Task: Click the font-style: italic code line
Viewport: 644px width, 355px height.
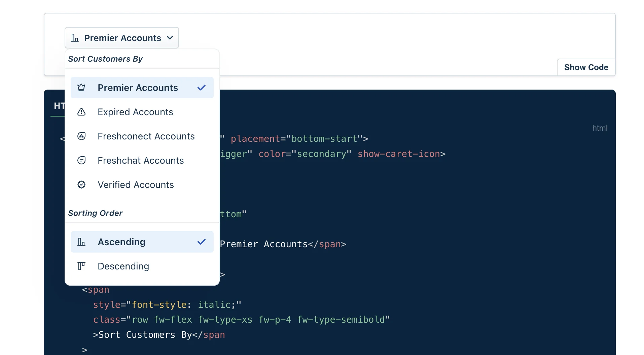Action: pyautogui.click(x=167, y=305)
